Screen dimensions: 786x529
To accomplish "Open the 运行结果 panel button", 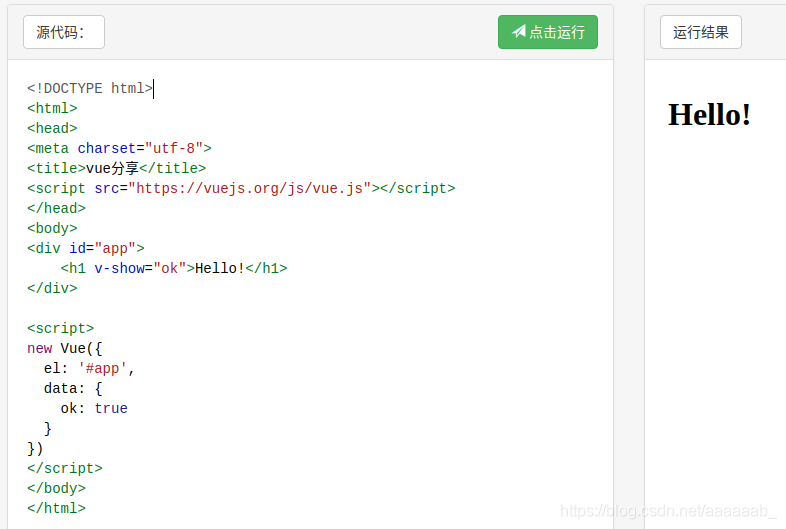I will 701,32.
